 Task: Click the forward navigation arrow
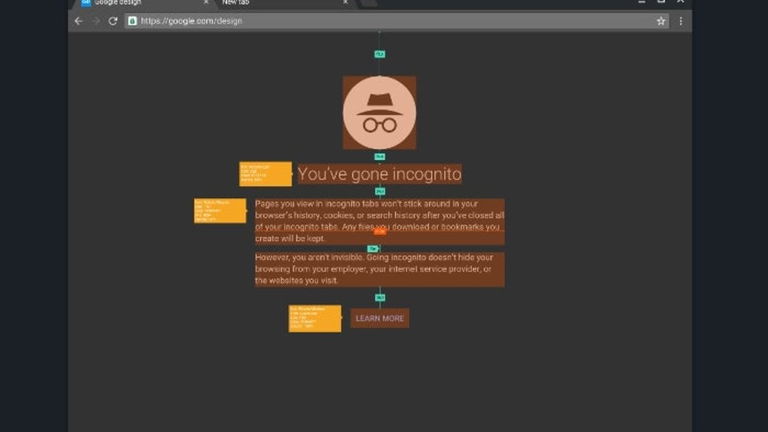tap(96, 21)
